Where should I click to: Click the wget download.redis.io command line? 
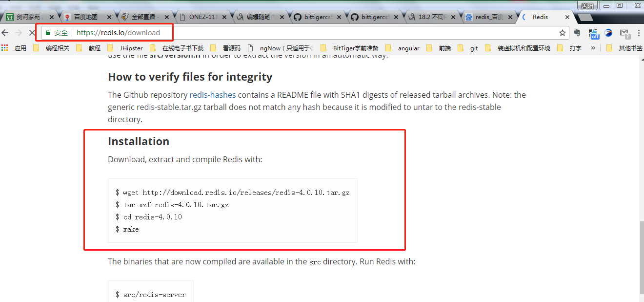tap(233, 193)
